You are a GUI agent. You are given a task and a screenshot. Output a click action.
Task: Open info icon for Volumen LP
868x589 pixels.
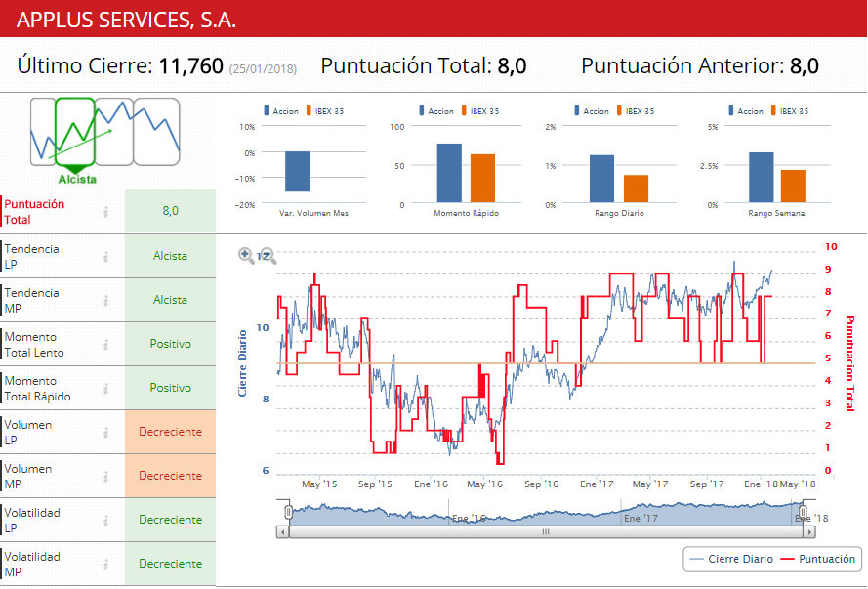pos(105,432)
